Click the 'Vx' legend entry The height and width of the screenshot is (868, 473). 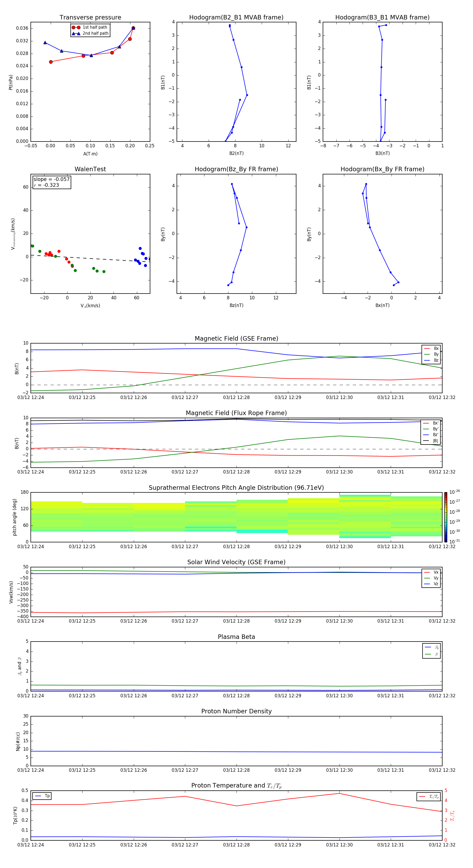(x=431, y=572)
